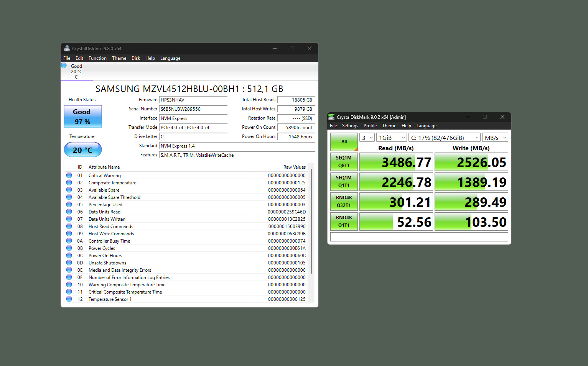Open File menu in CrystalDiskInfo
The image size is (588, 366).
[x=67, y=58]
